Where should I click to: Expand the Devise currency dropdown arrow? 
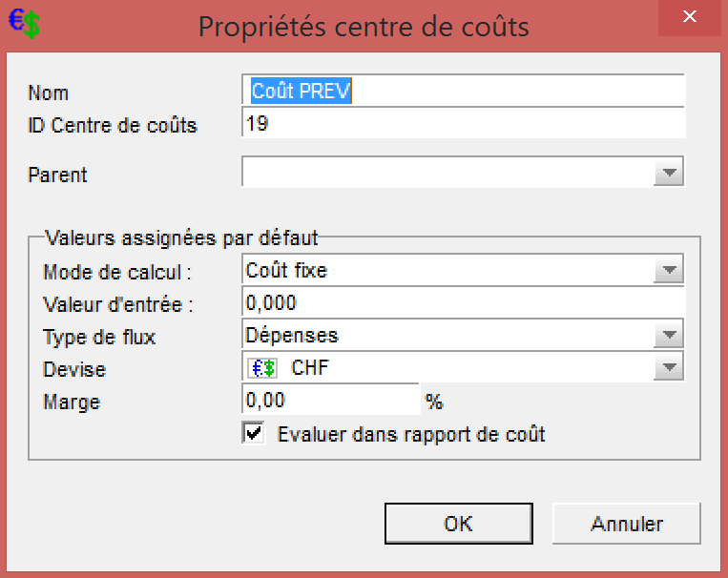pos(669,368)
